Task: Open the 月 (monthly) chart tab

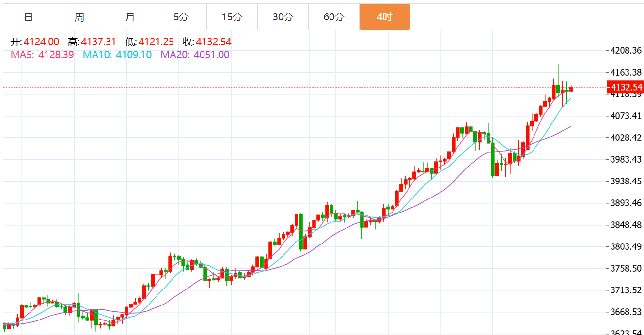Action: [x=130, y=17]
